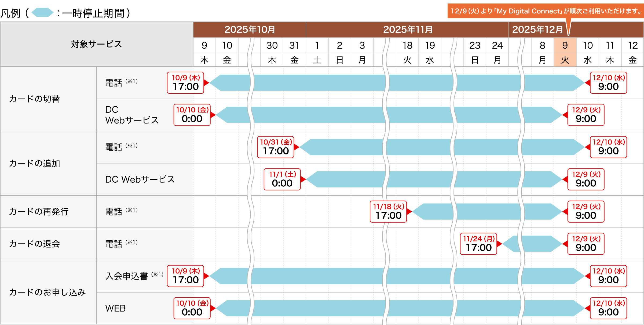Image resolution: width=644 pixels, height=325 pixels.
Task: Click the 対象サービス header cell
Action: (x=97, y=44)
